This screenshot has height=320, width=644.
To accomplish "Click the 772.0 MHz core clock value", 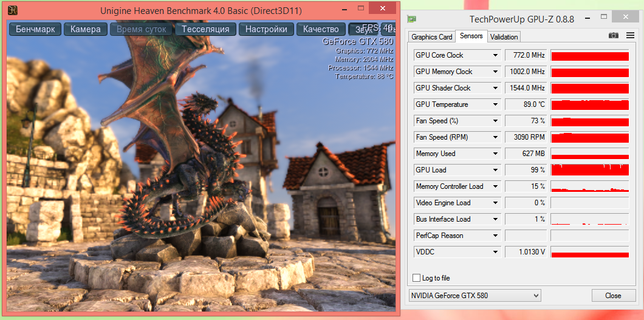I will point(526,55).
